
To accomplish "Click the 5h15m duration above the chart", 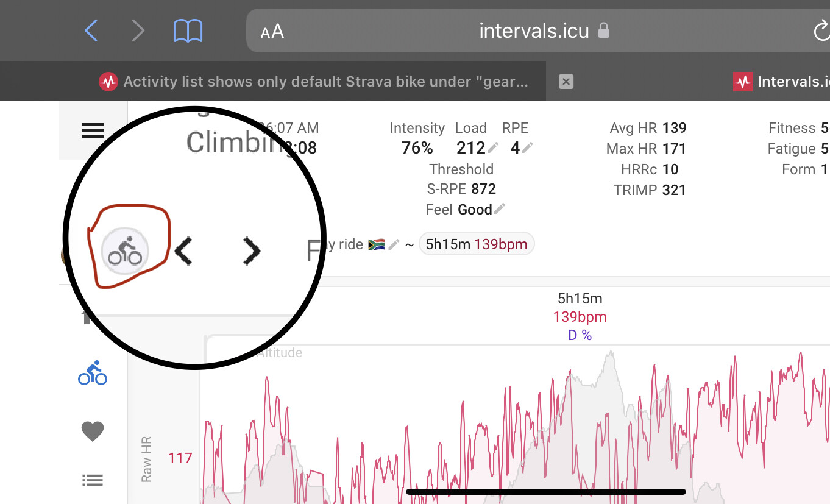I will click(580, 299).
